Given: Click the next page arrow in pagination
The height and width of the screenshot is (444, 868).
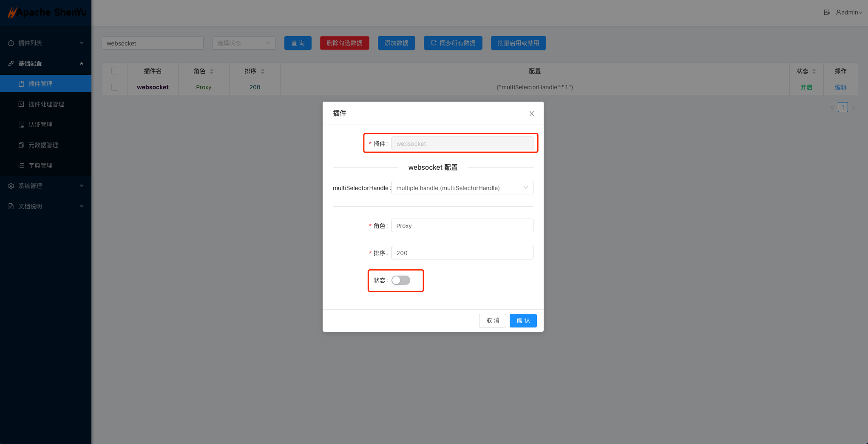Looking at the screenshot, I should [853, 108].
